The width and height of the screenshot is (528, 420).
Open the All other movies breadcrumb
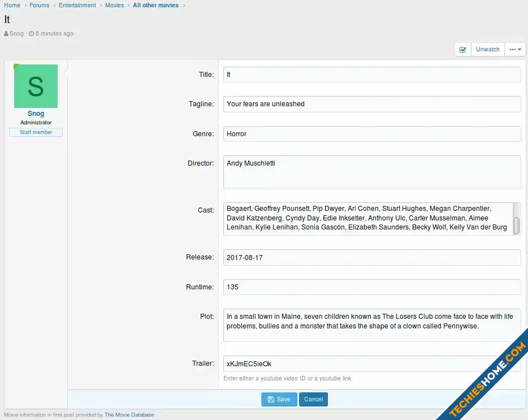[x=155, y=6]
